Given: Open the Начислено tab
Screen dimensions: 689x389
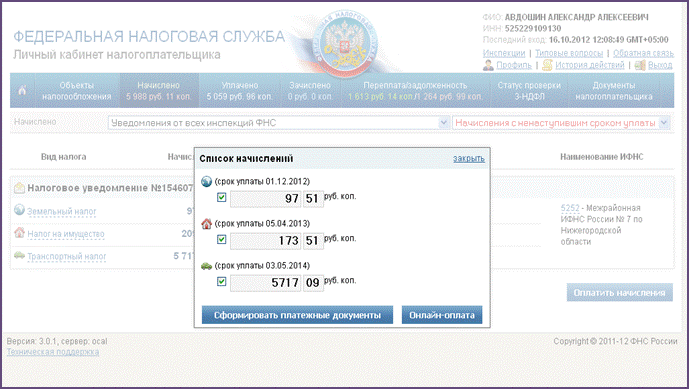Looking at the screenshot, I should (158, 91).
